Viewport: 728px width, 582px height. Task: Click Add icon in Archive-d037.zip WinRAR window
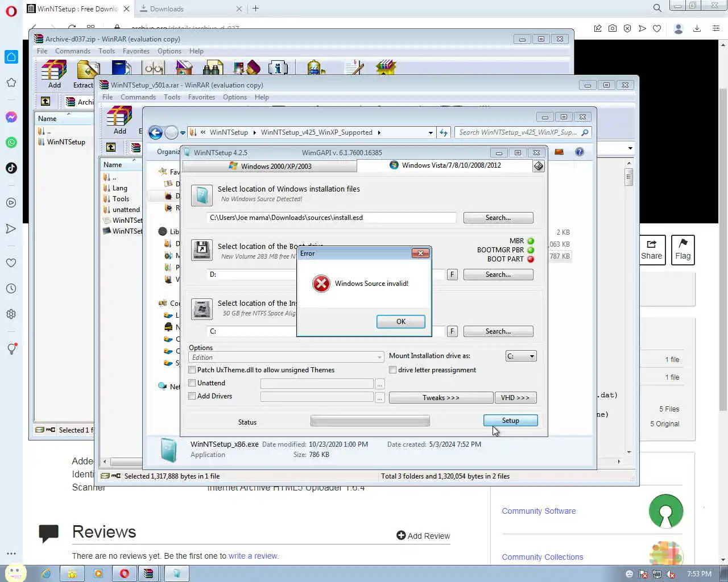pyautogui.click(x=54, y=74)
